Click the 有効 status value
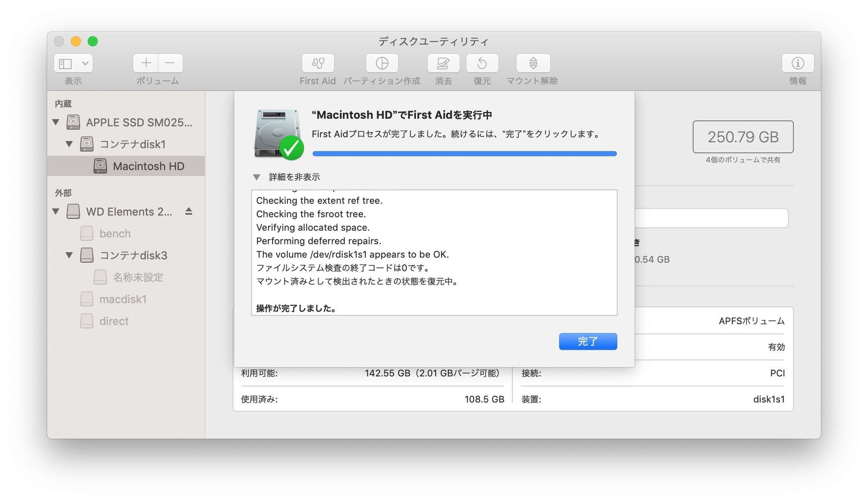Viewport: 868px width, 501px height. (x=776, y=347)
